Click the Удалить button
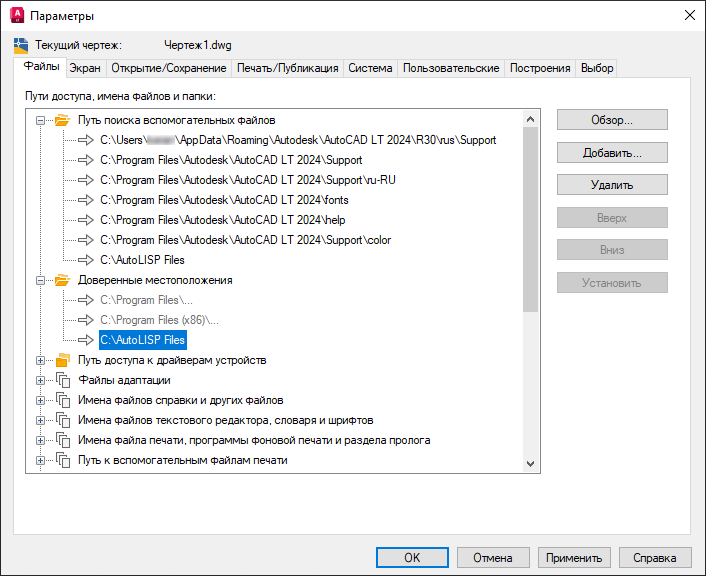The height and width of the screenshot is (576, 706). click(x=612, y=185)
